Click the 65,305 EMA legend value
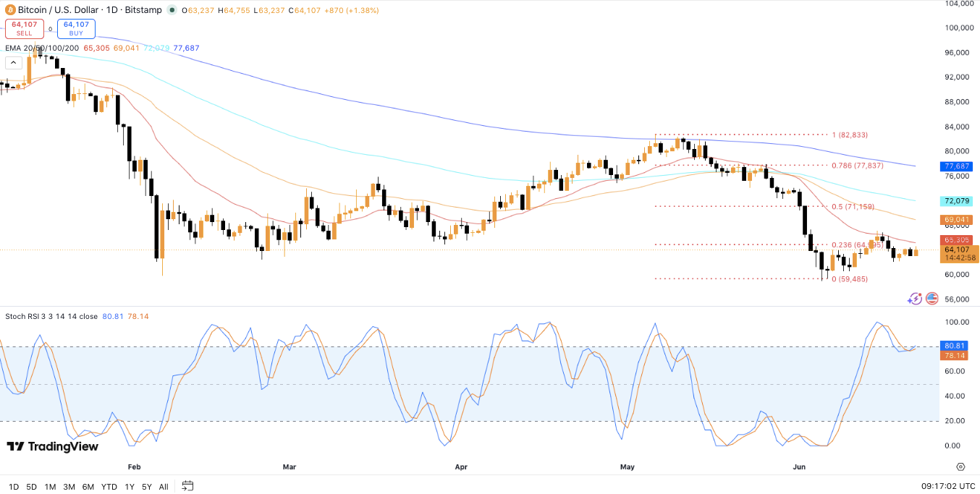The width and height of the screenshot is (980, 494). (x=96, y=48)
